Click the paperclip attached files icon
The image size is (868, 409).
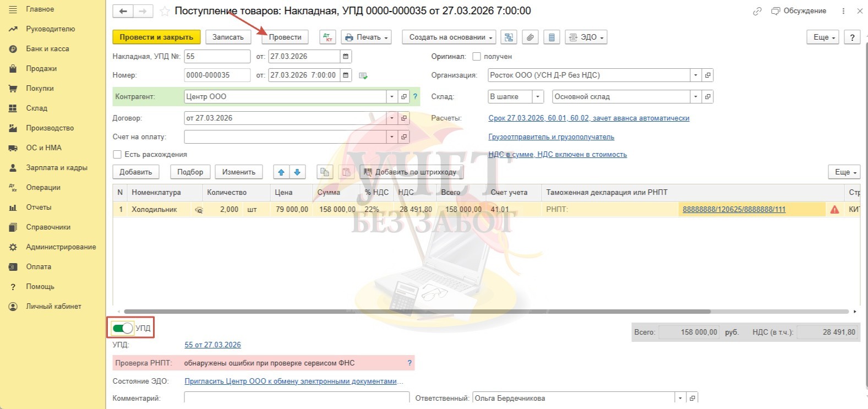tap(530, 37)
